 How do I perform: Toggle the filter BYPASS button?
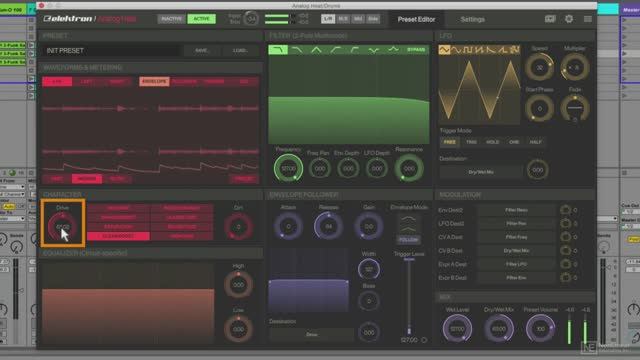point(416,50)
